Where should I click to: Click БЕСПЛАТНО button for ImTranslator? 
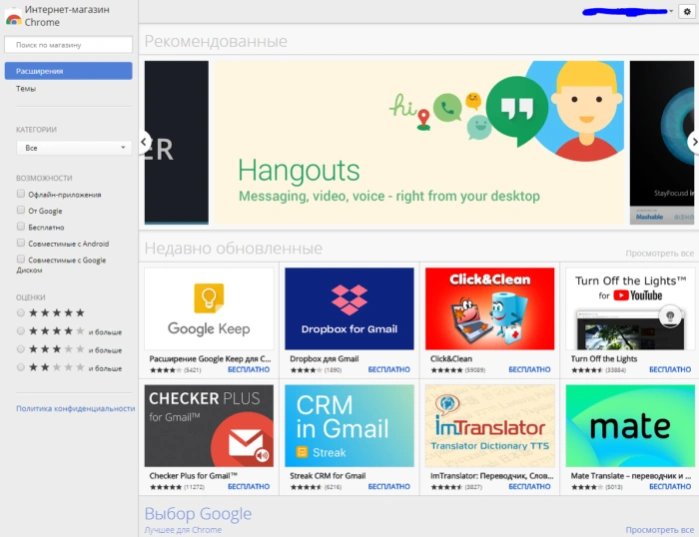pyautogui.click(x=529, y=487)
